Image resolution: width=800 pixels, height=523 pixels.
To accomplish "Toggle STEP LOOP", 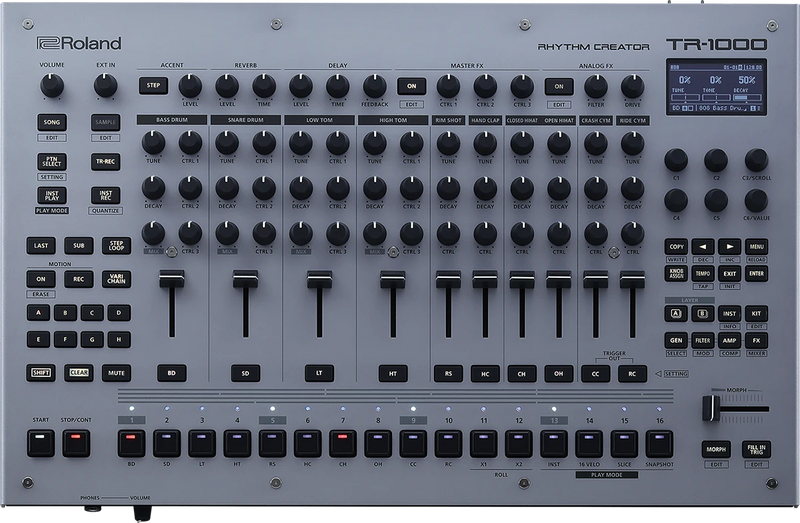I will click(x=116, y=245).
